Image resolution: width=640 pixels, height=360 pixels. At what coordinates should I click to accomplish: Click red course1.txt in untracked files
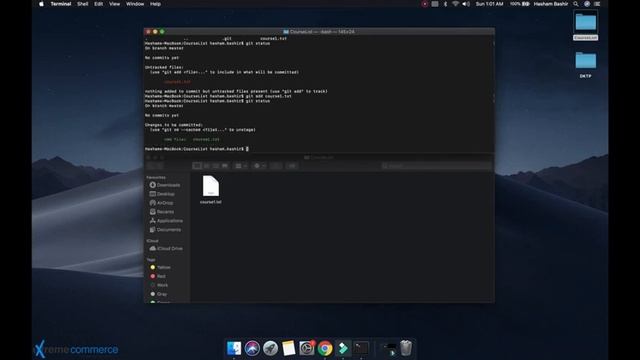tap(177, 82)
